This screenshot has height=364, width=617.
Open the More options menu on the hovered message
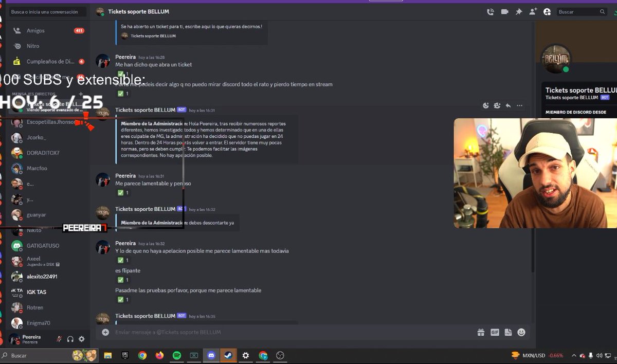[x=519, y=105]
